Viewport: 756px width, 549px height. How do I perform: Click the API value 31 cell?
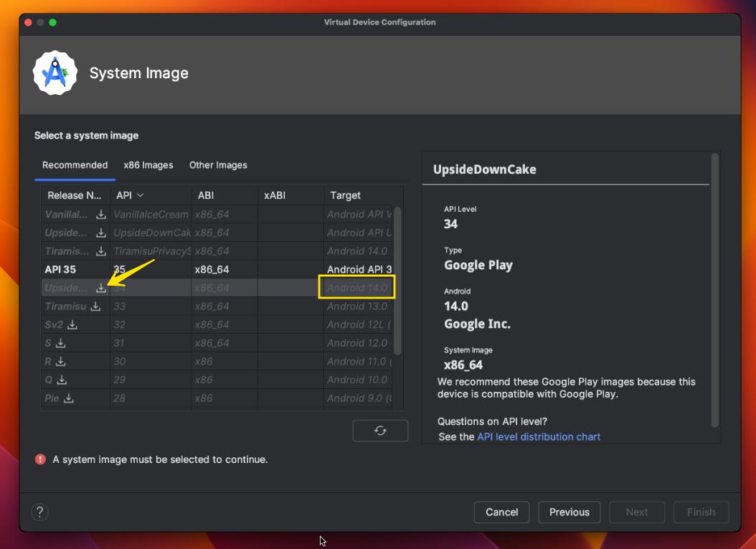[x=151, y=343]
